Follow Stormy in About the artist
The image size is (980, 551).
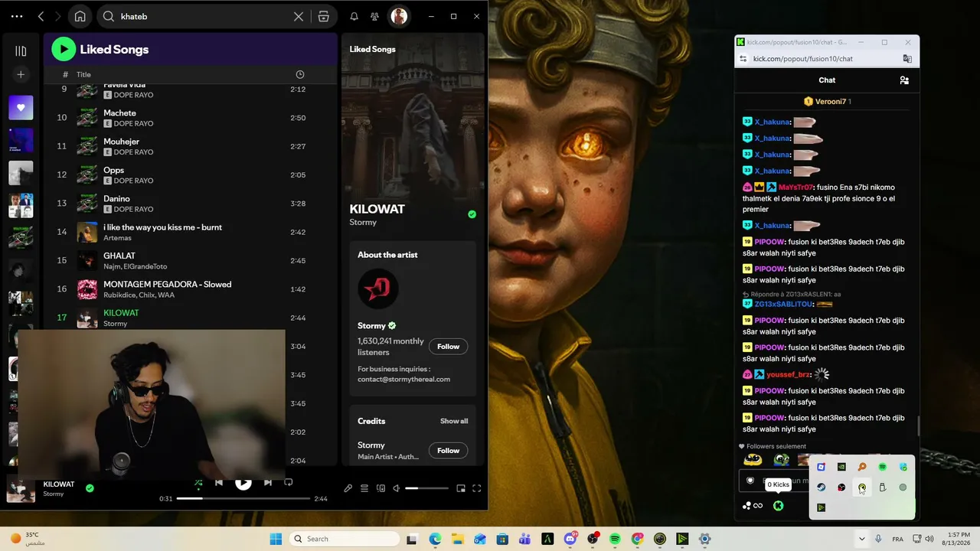[x=448, y=347]
